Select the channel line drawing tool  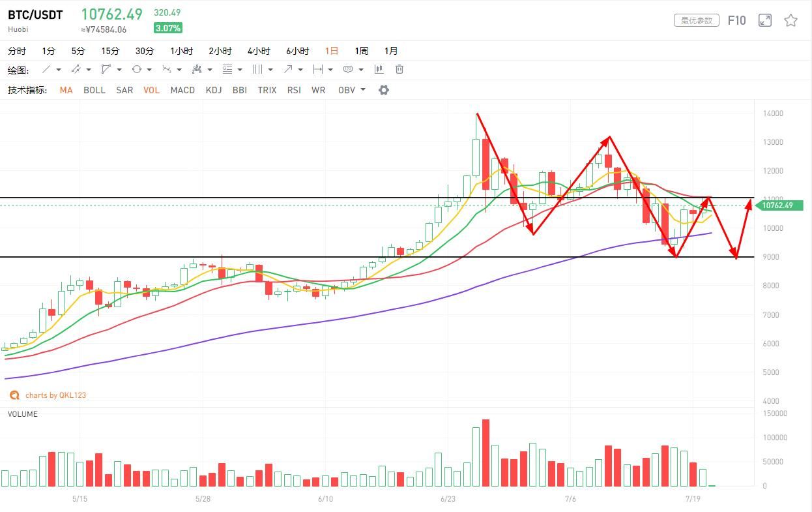tap(76, 69)
